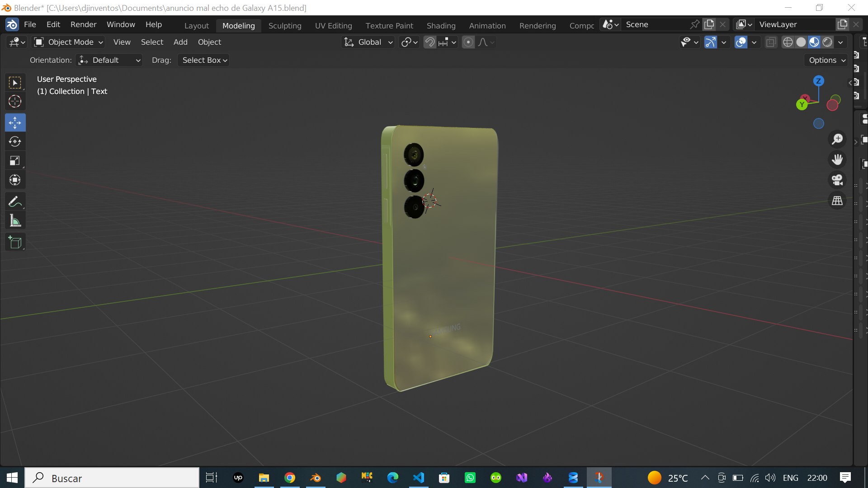Toggle proportional editing button
The width and height of the screenshot is (868, 488).
[x=468, y=42]
